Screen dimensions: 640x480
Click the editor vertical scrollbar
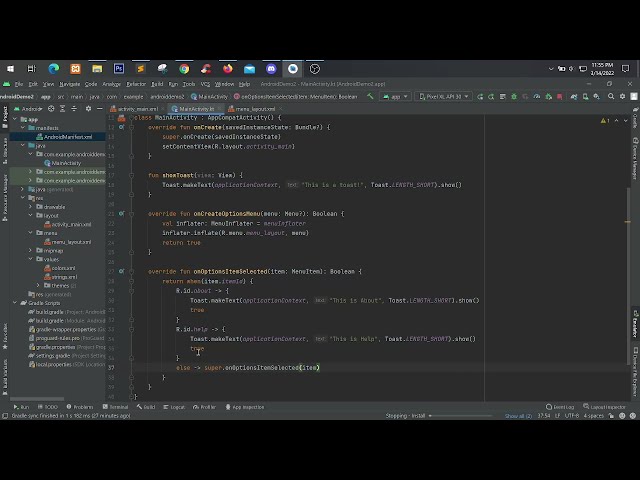(628, 277)
